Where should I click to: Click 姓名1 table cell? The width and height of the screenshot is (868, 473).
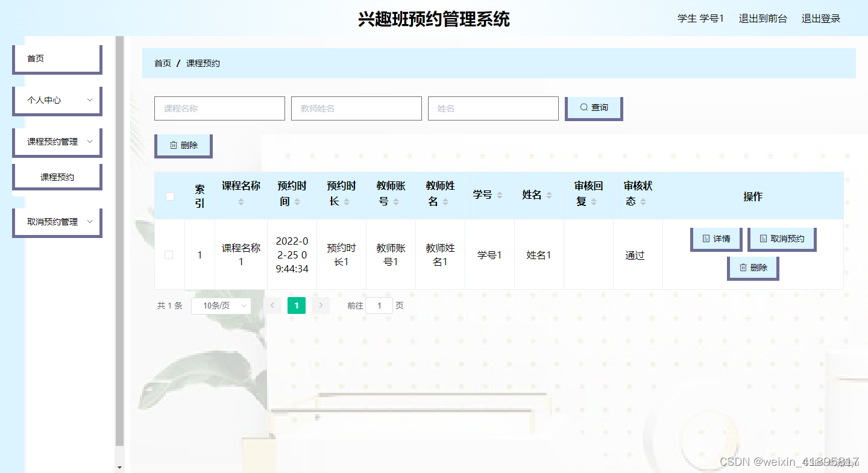click(x=539, y=255)
